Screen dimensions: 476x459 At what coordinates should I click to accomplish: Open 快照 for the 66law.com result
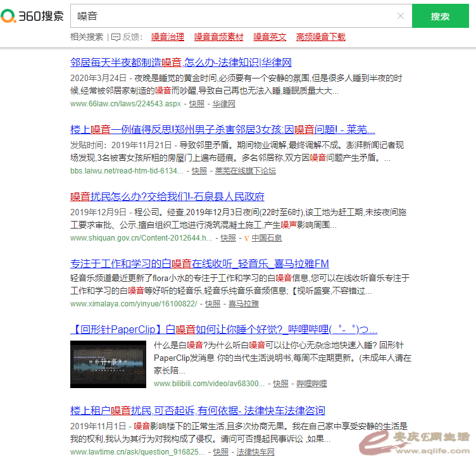coord(197,104)
